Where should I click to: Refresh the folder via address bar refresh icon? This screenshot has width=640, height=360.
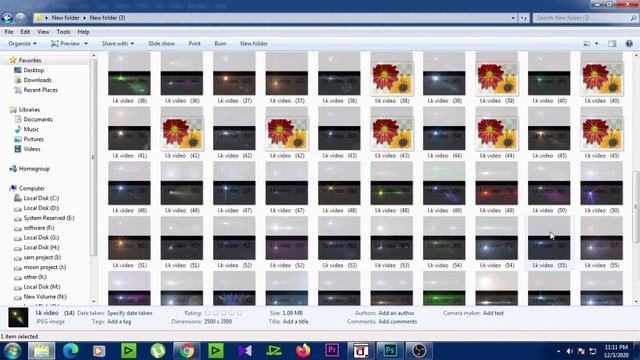[524, 18]
